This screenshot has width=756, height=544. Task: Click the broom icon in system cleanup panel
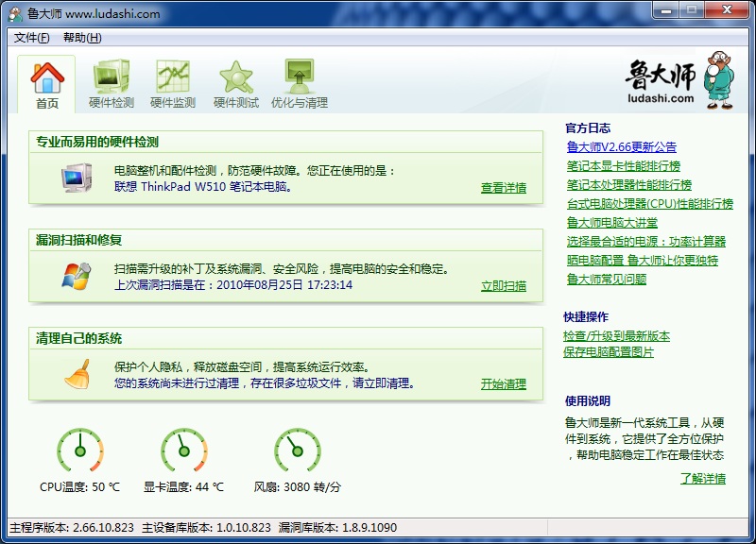click(77, 374)
